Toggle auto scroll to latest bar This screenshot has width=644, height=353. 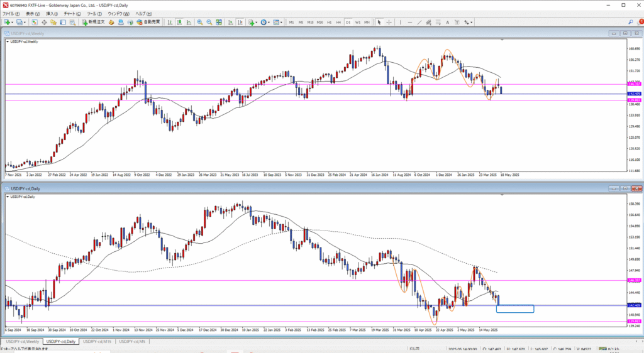230,22
